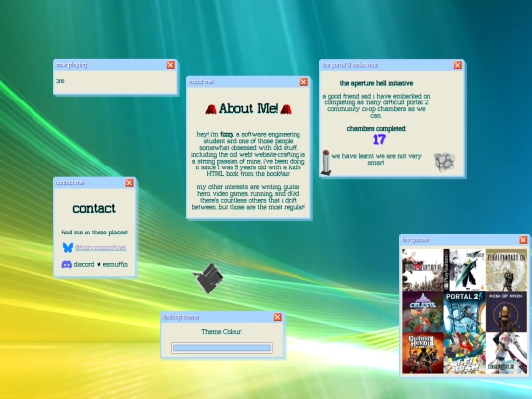
Task: Click the bold name "fizzy" in about text
Action: (x=227, y=134)
